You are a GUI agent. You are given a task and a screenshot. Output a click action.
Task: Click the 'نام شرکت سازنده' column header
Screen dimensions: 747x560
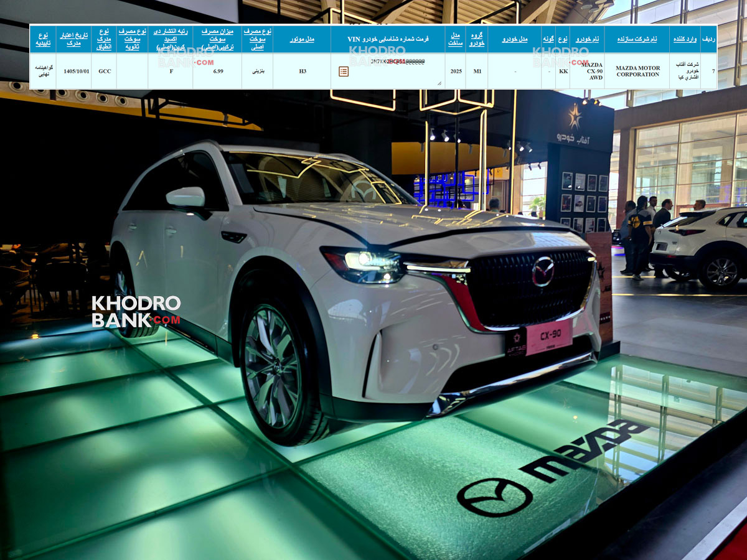637,39
